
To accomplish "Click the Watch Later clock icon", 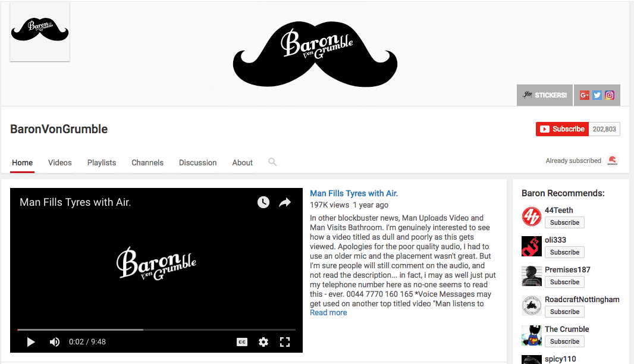I will click(x=263, y=202).
